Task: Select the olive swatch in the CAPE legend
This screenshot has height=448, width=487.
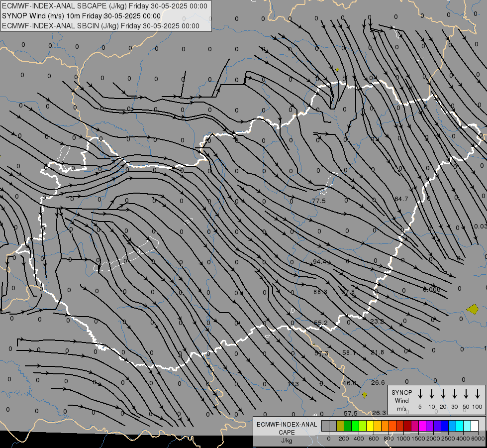Action: point(340,426)
